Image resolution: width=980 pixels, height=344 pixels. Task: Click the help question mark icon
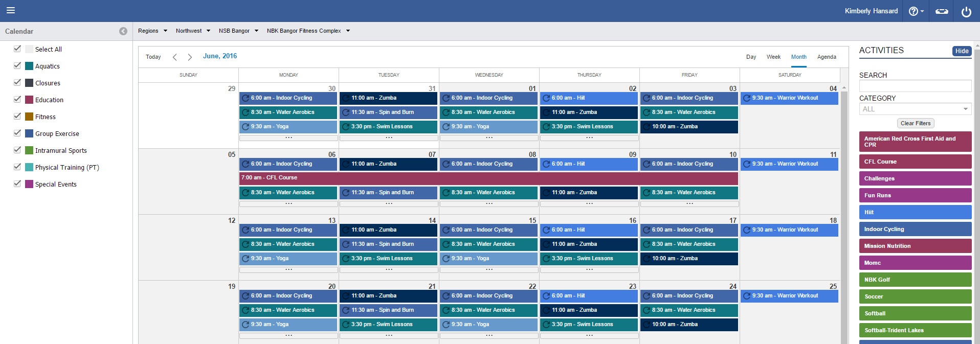point(914,11)
